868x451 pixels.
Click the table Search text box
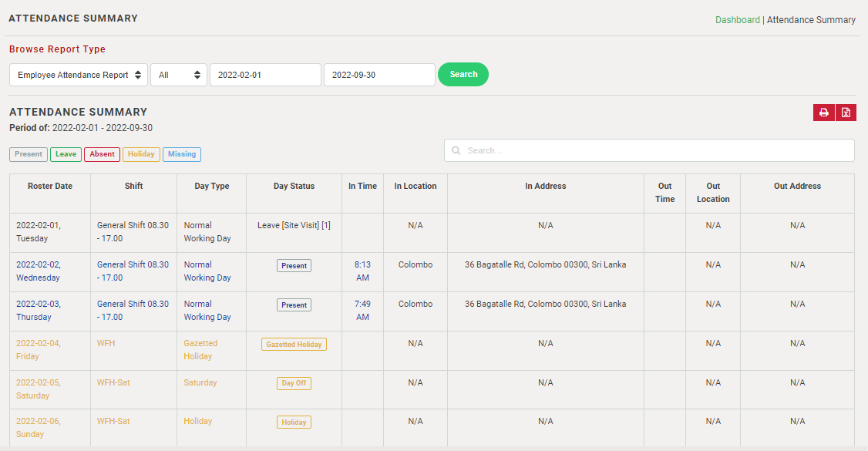click(x=649, y=150)
